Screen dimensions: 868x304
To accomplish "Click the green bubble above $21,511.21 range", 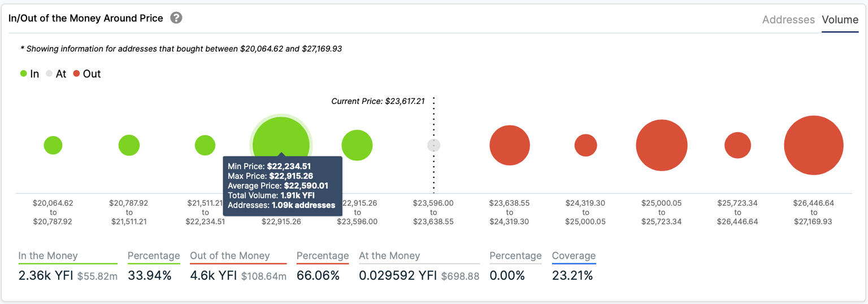I will click(x=205, y=145).
